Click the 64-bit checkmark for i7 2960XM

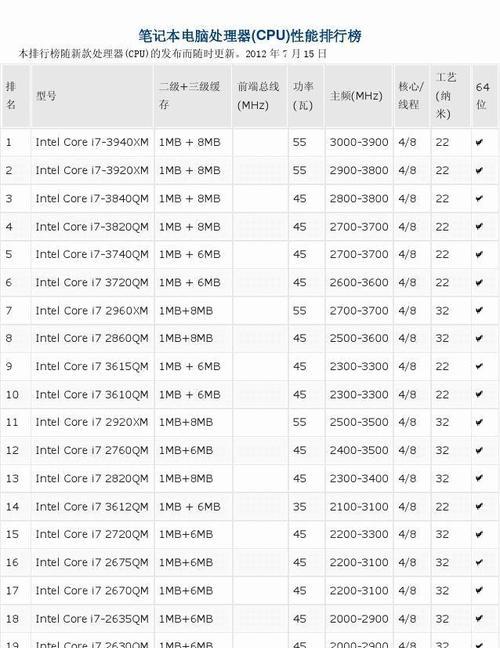coord(479,310)
